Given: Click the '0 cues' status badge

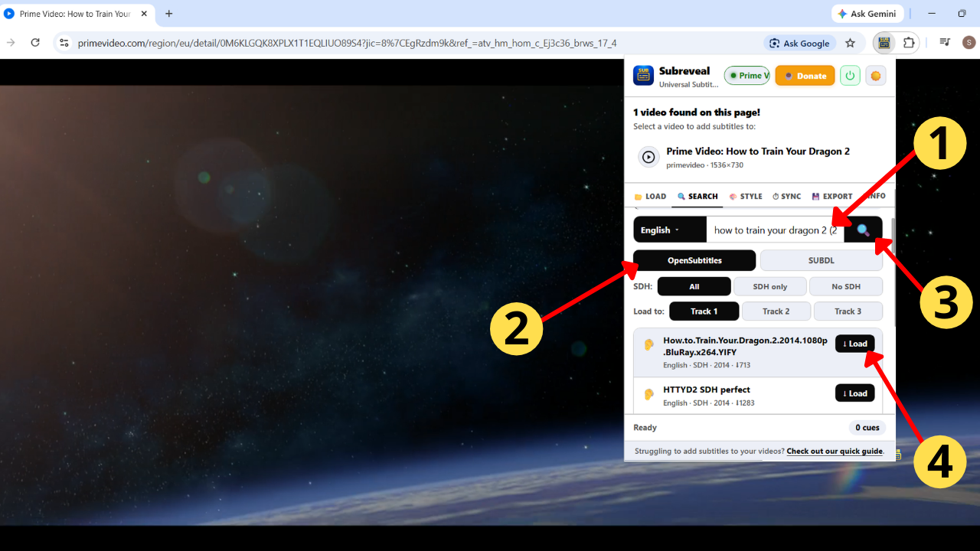Looking at the screenshot, I should [x=867, y=428].
